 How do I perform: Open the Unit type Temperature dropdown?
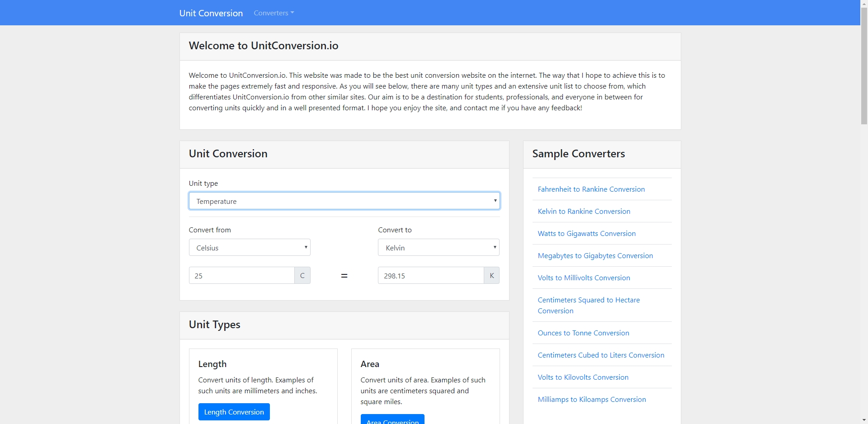(x=344, y=201)
